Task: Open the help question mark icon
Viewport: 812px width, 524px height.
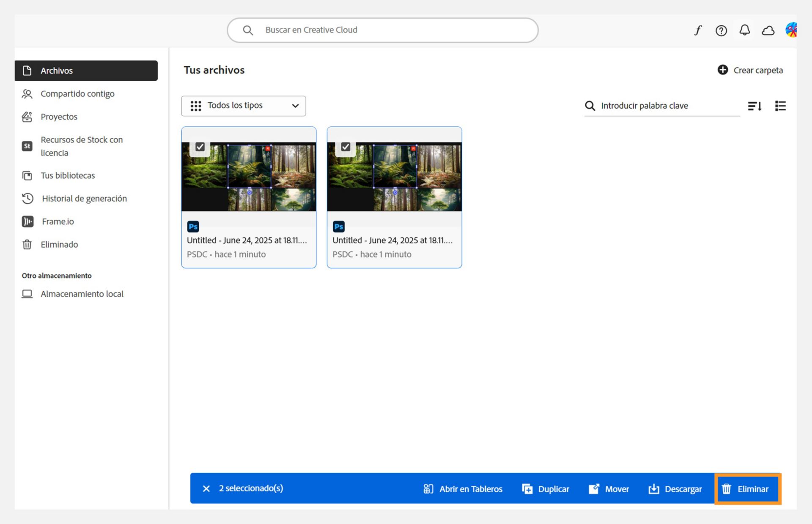Action: tap(721, 30)
